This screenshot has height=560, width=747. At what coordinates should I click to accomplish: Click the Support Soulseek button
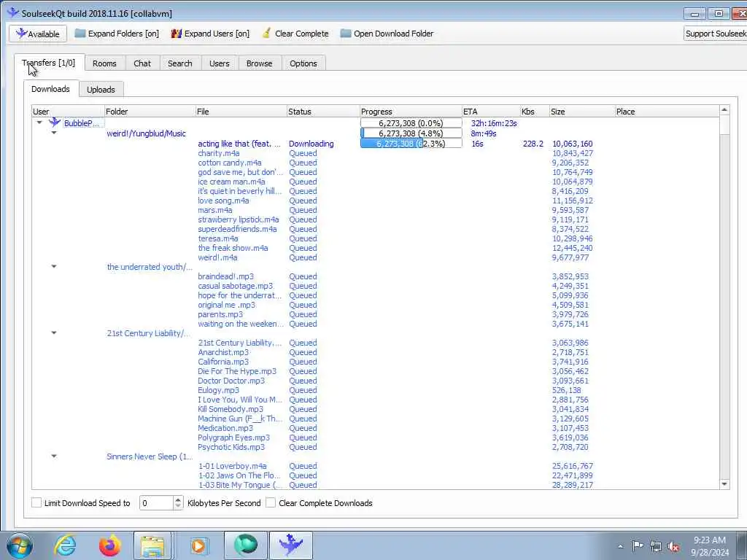coord(715,34)
